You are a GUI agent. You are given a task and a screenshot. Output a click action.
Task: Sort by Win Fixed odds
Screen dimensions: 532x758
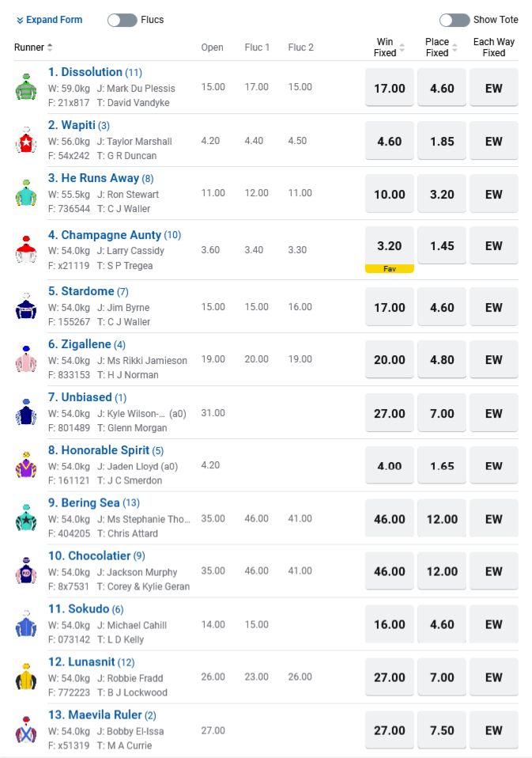[x=402, y=48]
